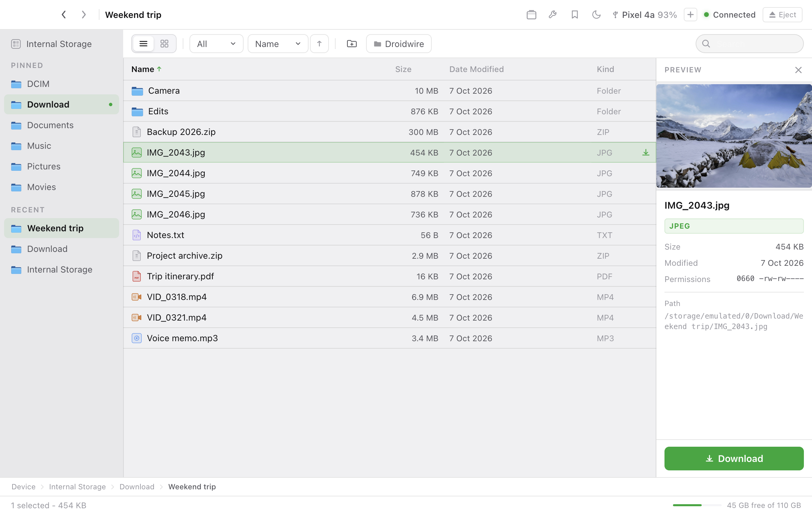Go to Internal Storage in breadcrumb
The width and height of the screenshot is (812, 514).
click(x=77, y=487)
